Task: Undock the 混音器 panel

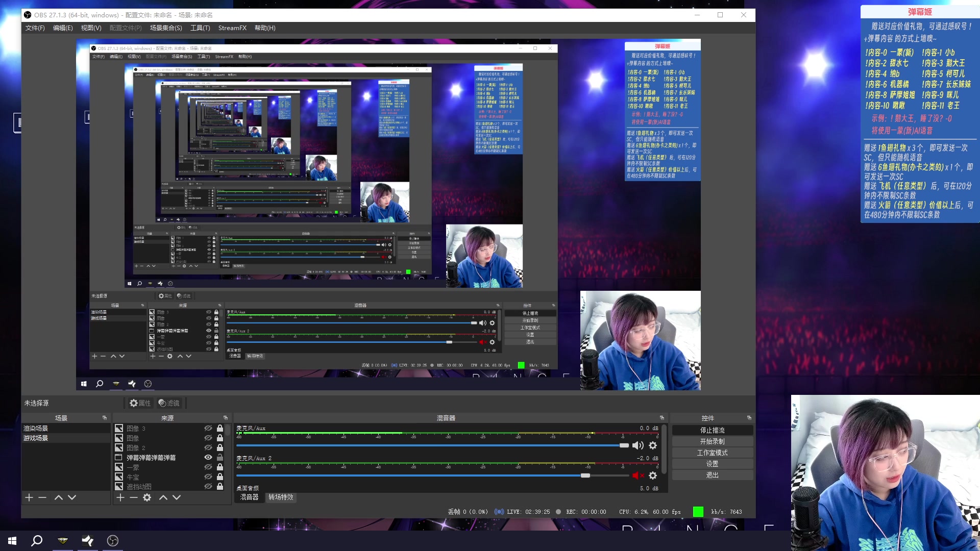Action: [662, 418]
